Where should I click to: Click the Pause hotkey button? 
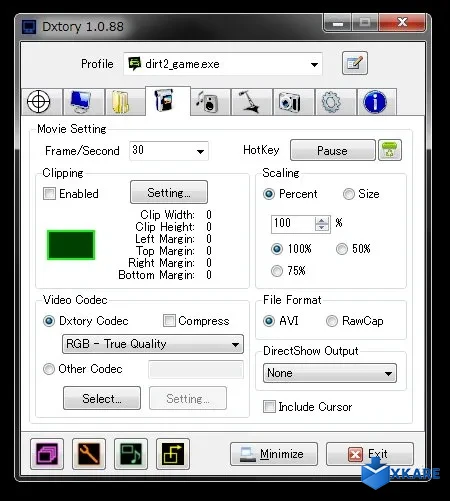tap(333, 150)
